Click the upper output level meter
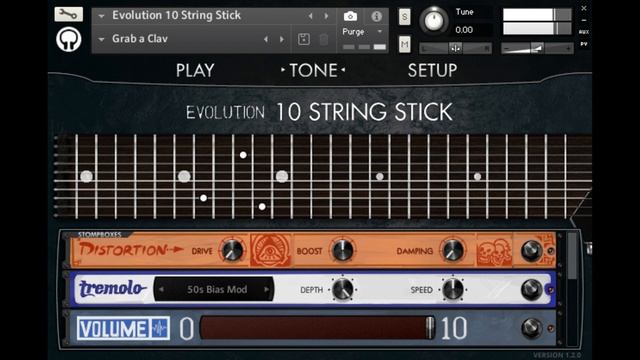This screenshot has width=640, height=360. pyautogui.click(x=537, y=15)
